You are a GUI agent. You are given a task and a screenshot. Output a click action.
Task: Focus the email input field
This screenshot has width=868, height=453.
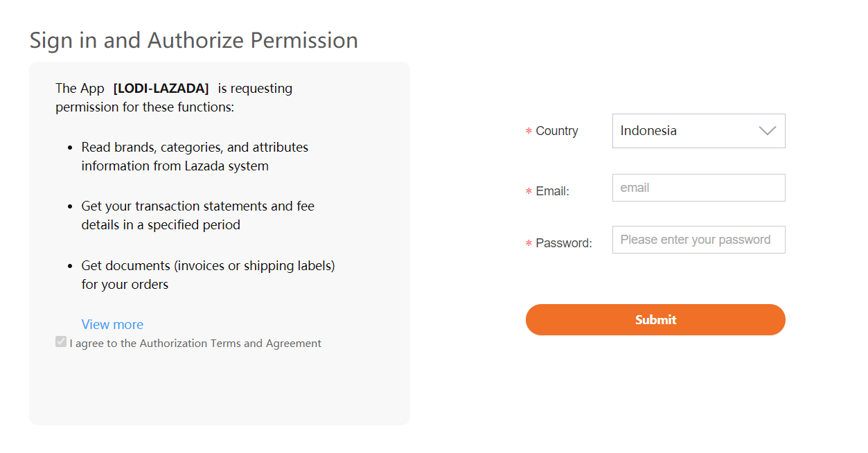click(x=698, y=188)
